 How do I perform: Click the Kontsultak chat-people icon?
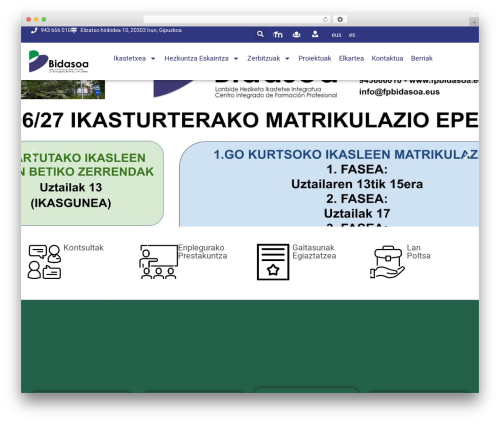click(x=44, y=262)
